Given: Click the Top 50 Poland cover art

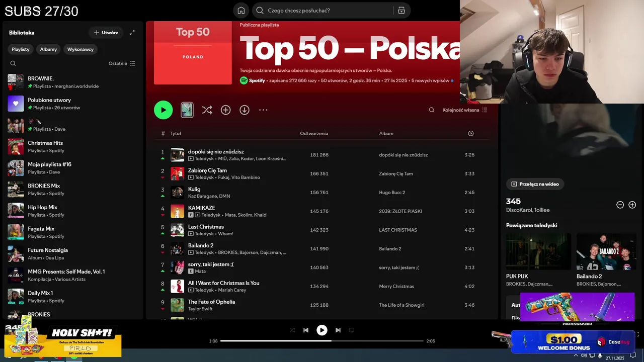Looking at the screenshot, I should click(193, 53).
